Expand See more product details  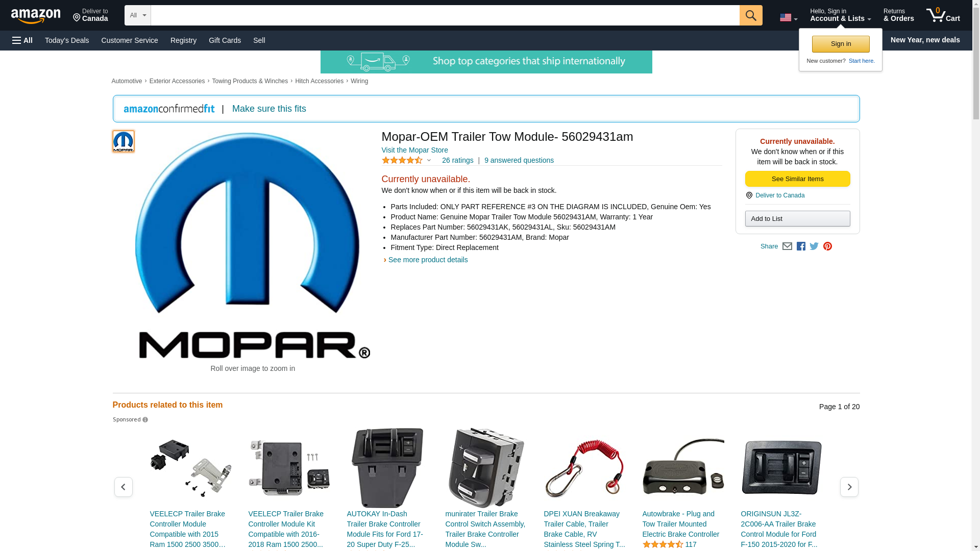(x=427, y=260)
